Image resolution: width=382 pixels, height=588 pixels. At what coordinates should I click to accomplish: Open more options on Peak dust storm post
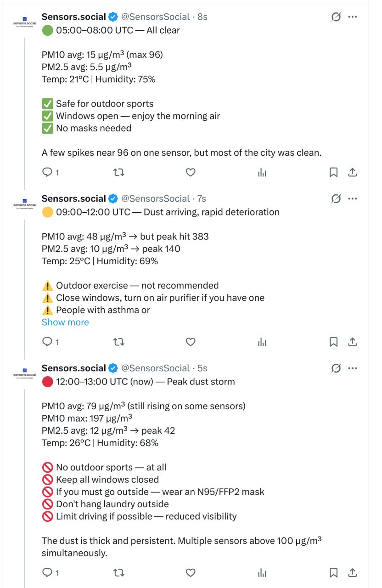tap(353, 368)
